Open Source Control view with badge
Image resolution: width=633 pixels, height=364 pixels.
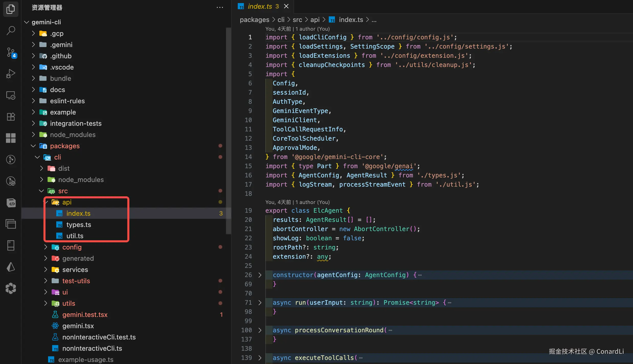(11, 53)
